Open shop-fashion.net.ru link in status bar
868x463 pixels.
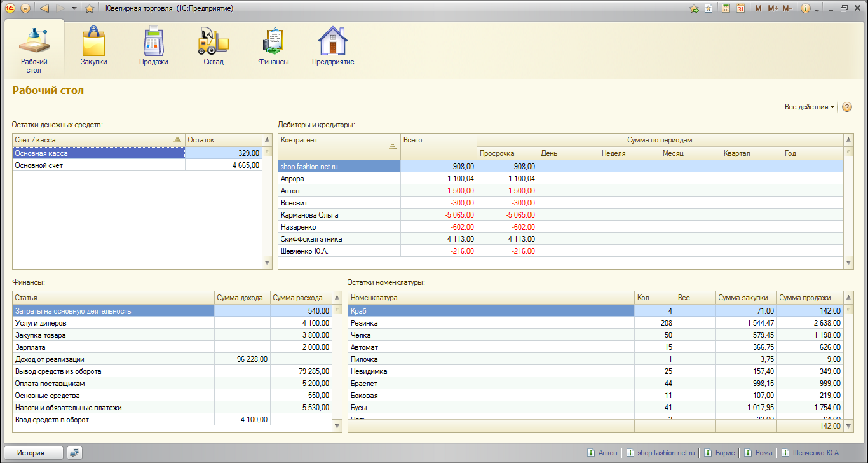662,453
